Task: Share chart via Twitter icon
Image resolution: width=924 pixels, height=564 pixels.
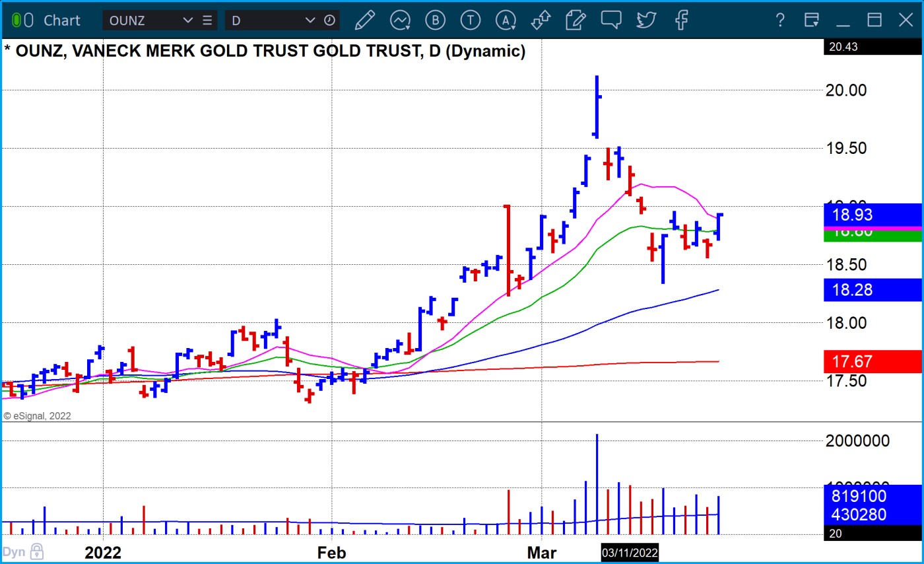Action: (646, 20)
